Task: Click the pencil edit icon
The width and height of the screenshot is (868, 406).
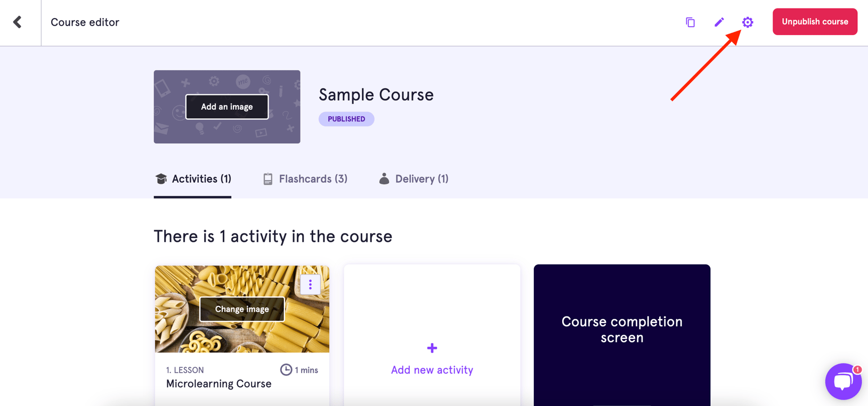Action: [x=719, y=22]
